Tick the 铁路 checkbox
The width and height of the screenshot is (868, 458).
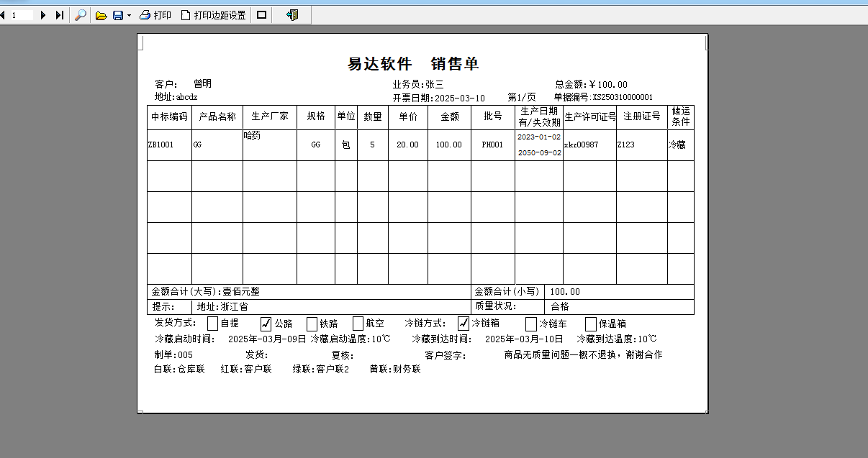point(312,324)
